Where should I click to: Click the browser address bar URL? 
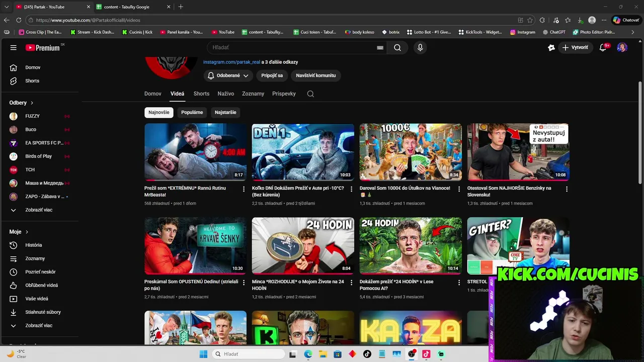pyautogui.click(x=88, y=20)
